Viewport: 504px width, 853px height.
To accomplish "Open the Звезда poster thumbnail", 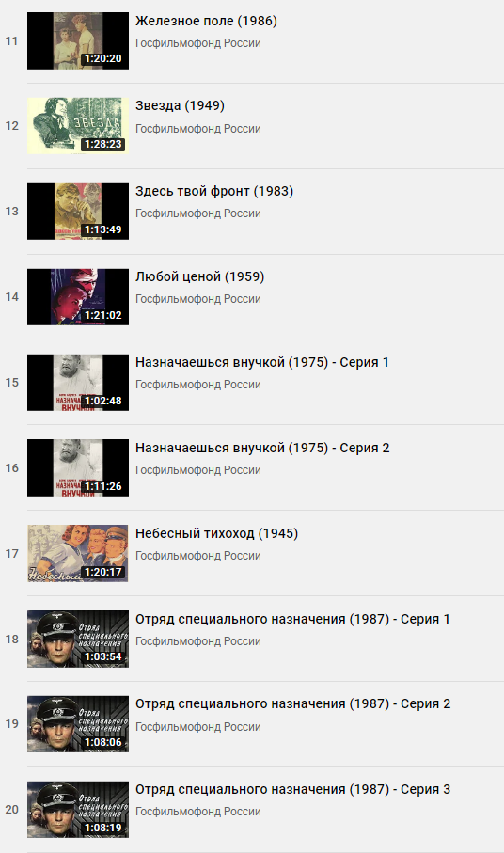I will [x=78, y=126].
